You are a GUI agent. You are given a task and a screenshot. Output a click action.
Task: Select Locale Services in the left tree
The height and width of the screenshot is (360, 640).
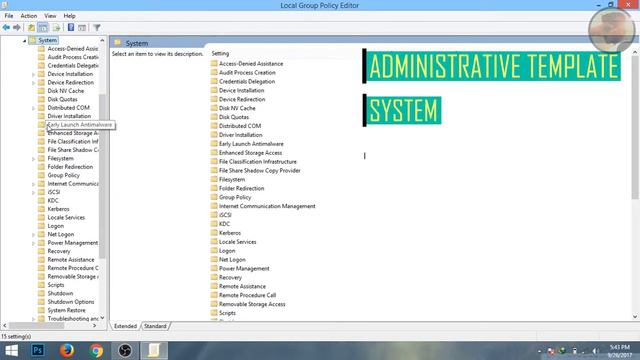[x=66, y=218]
